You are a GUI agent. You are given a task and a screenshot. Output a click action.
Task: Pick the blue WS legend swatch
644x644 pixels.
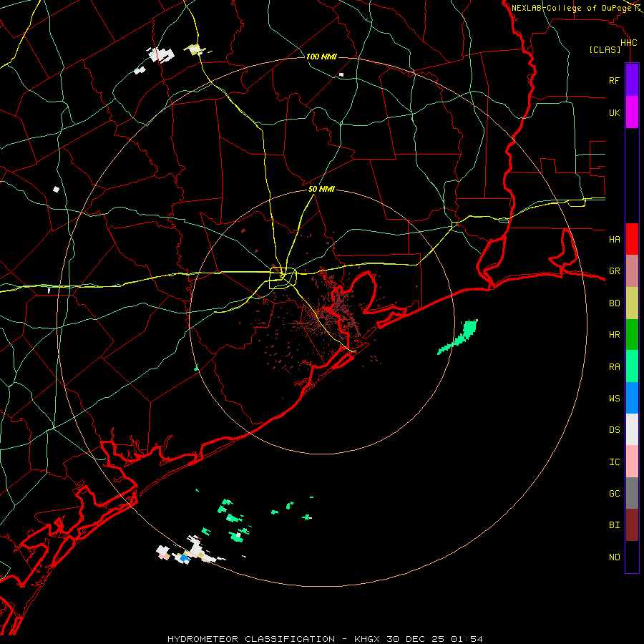pos(632,398)
